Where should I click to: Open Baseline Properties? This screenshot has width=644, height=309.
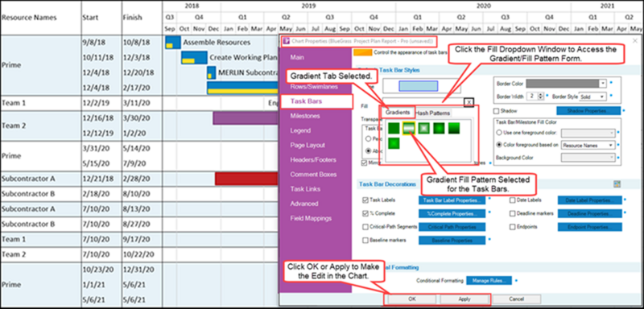pos(452,240)
